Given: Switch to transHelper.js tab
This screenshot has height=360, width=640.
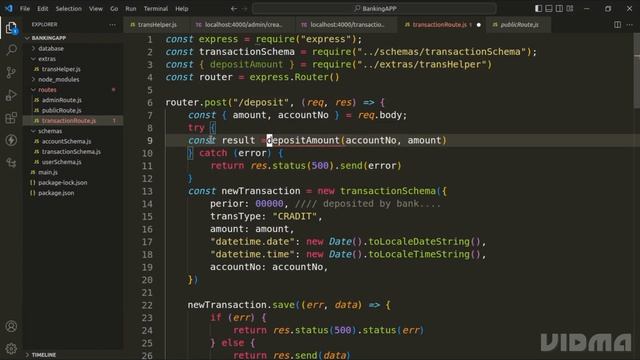Looking at the screenshot, I should 157,25.
